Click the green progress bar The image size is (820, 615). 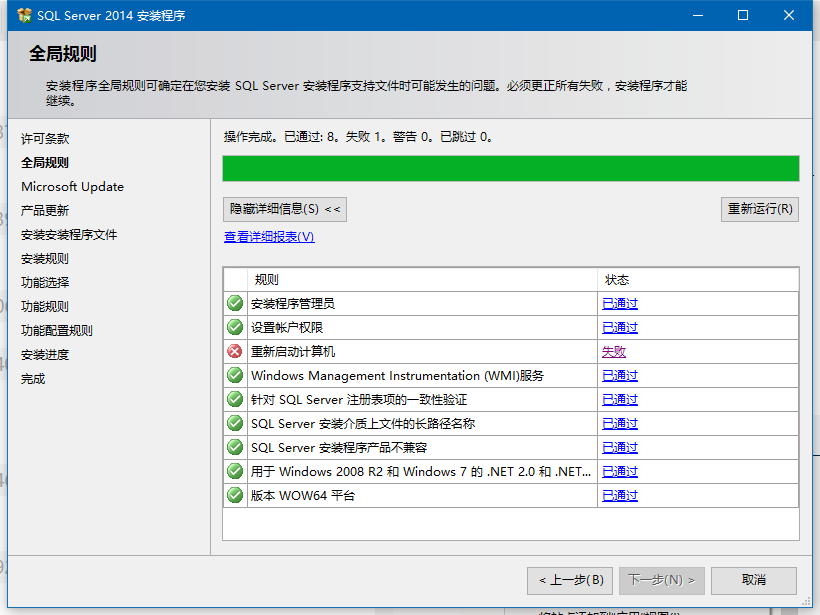[x=511, y=168]
